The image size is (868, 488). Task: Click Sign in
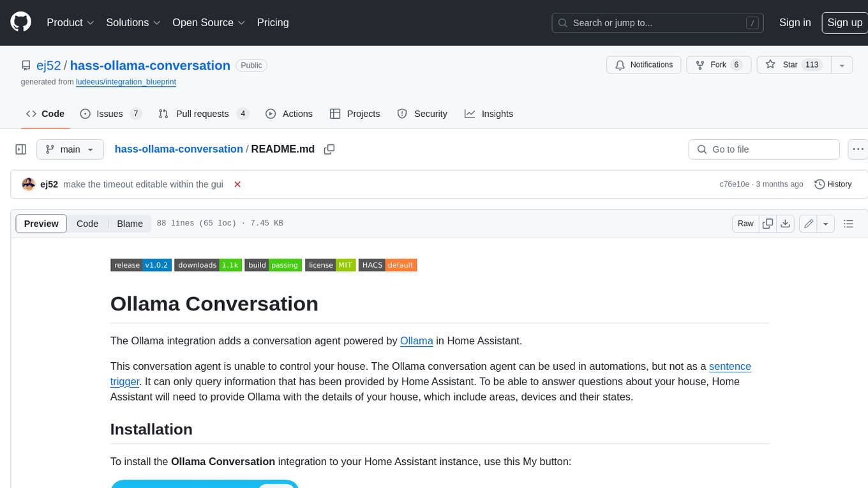click(x=795, y=22)
